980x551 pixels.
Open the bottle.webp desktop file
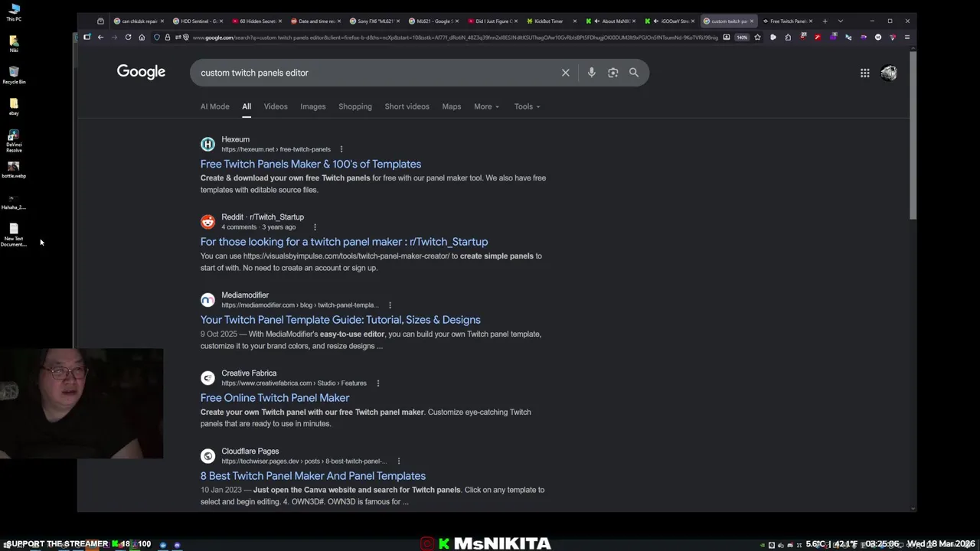click(x=14, y=170)
